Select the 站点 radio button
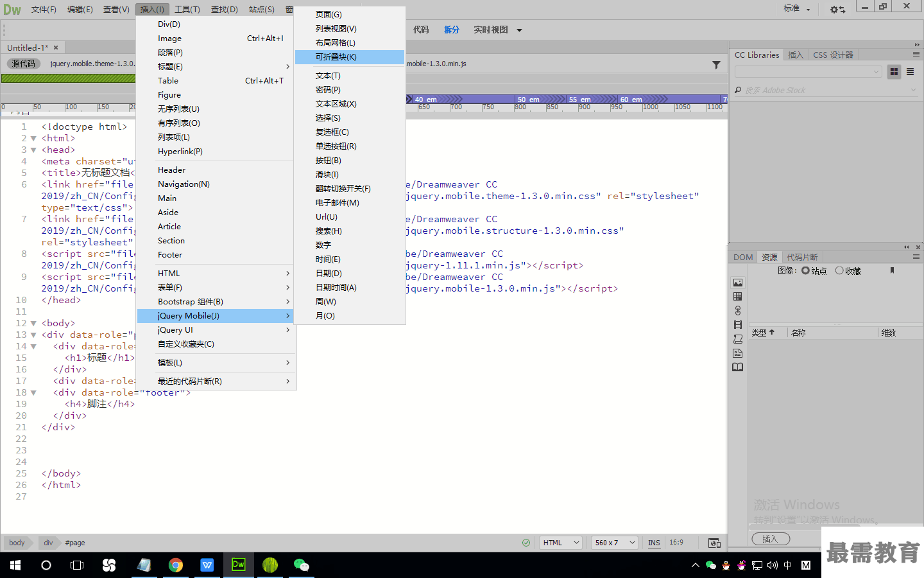This screenshot has width=924, height=578. point(805,270)
